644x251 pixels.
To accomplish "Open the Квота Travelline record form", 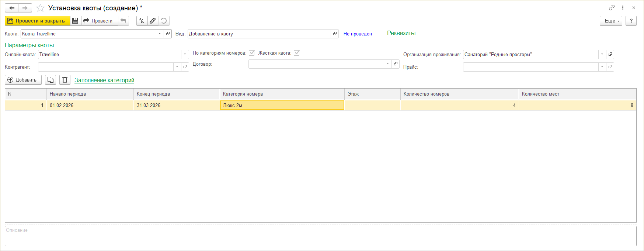I will coord(168,34).
